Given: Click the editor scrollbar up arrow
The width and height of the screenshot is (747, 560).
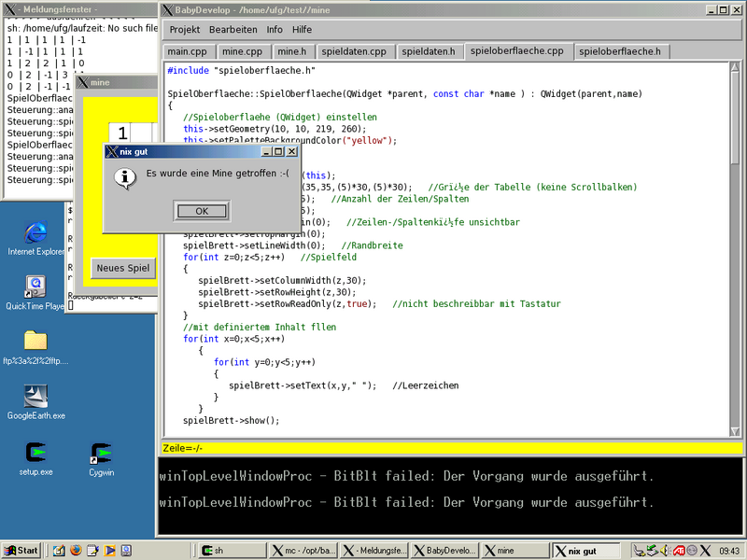Looking at the screenshot, I should click(735, 67).
